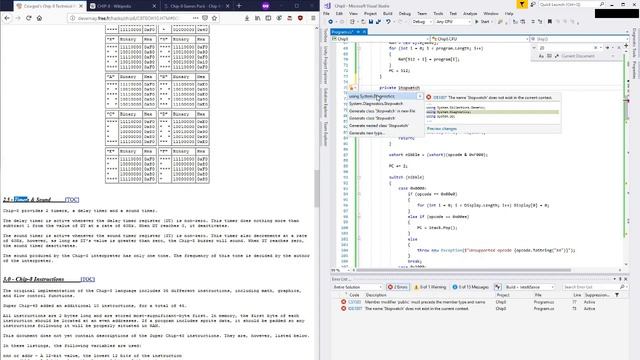640x360 pixels.
Task: Open the Edit menu in Visual Studio
Action: [x=339, y=13]
